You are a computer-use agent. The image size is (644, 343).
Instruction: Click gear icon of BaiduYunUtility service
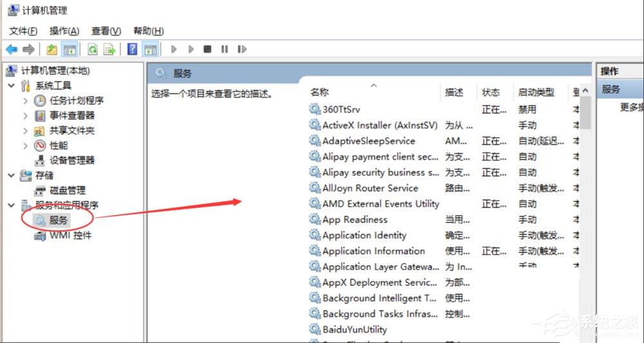pyautogui.click(x=315, y=329)
